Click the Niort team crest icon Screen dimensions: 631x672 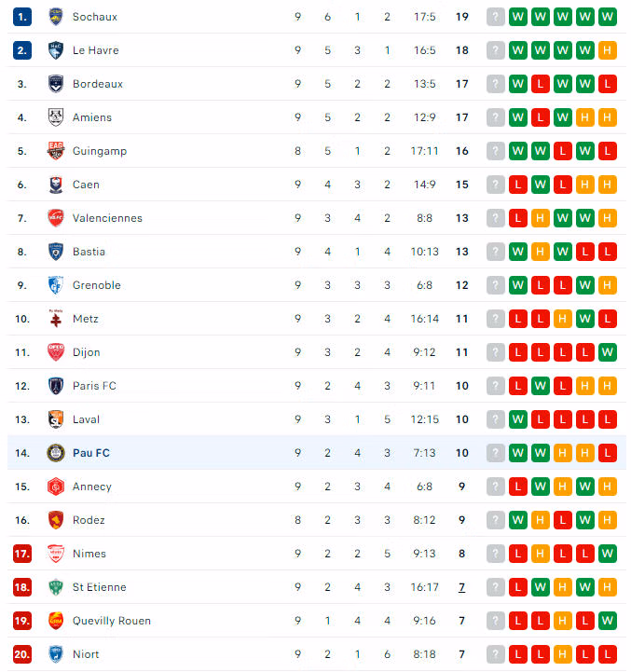coord(56,654)
